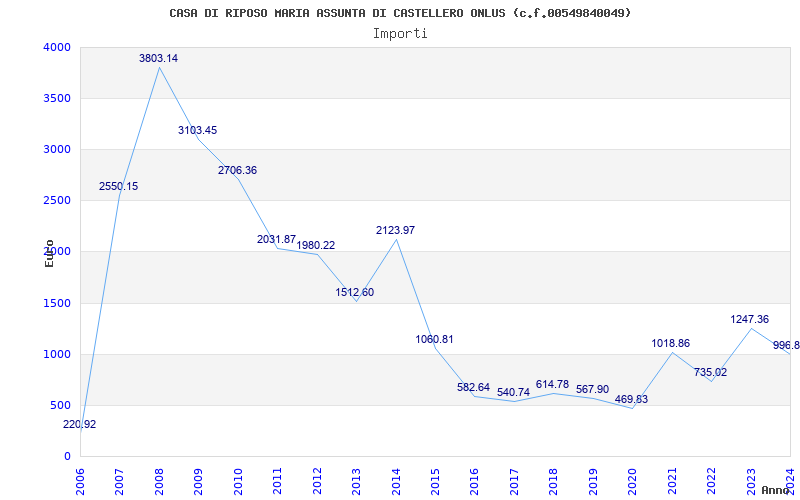Select the 3803.14 data label for 2008
The image size is (800, 500).
pos(159,58)
